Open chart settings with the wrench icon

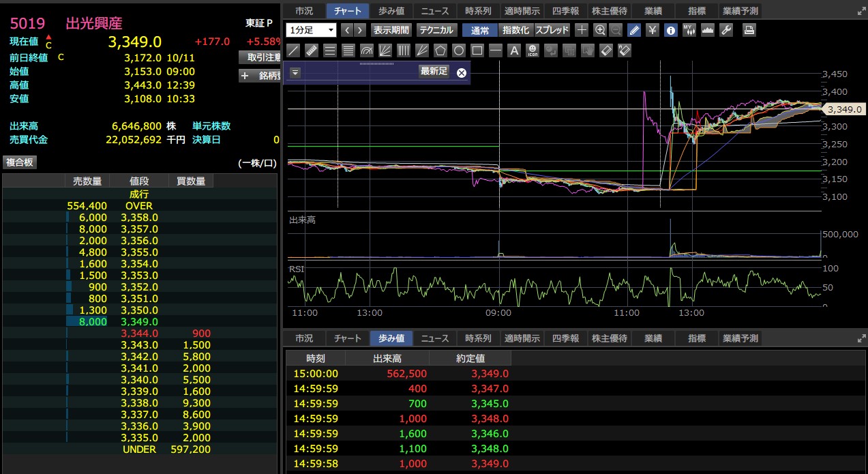[x=726, y=30]
